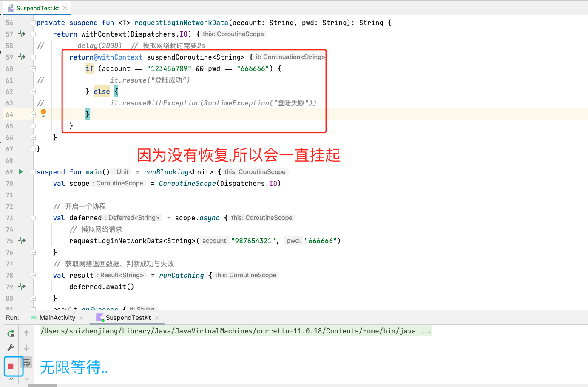This screenshot has width=588, height=387.
Task: Click the scope.async call on line 73
Action: pos(197,218)
